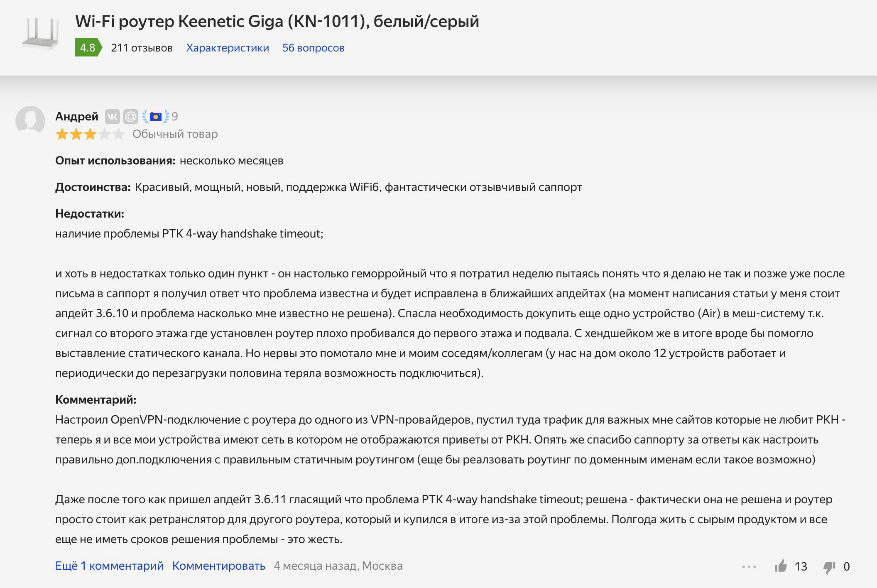Click the @ mail badge icon
Image resolution: width=877 pixels, height=588 pixels.
[130, 117]
